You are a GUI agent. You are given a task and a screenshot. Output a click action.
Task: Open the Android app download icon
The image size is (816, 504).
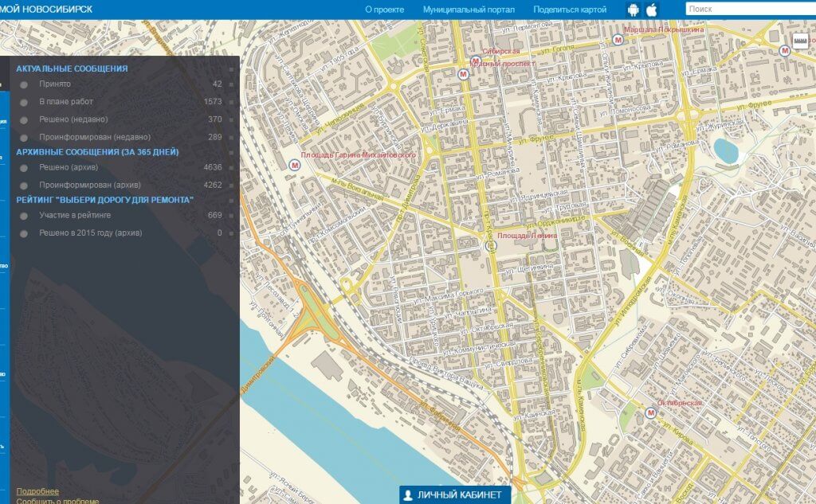coord(634,10)
